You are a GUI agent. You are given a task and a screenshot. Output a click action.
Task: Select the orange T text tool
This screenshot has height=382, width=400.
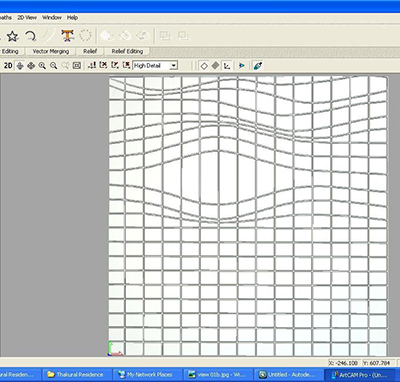(68, 35)
